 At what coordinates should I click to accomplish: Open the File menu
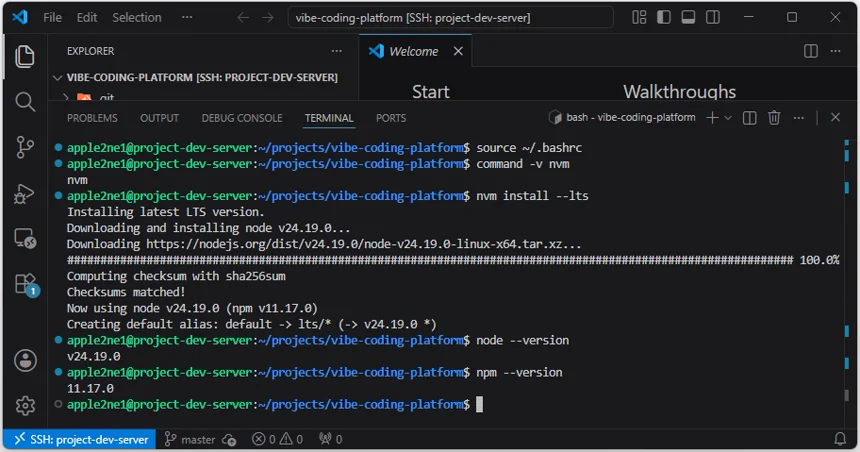pyautogui.click(x=52, y=18)
